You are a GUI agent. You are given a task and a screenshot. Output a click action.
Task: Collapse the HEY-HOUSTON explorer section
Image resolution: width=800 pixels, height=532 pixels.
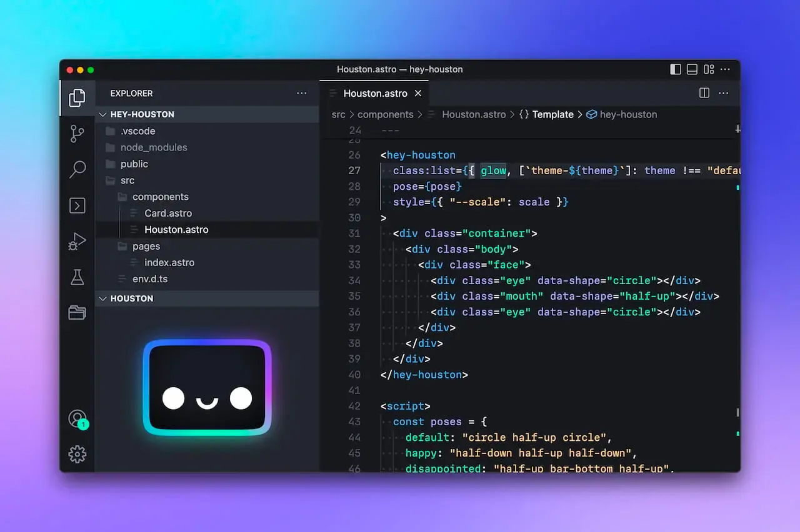142,114
